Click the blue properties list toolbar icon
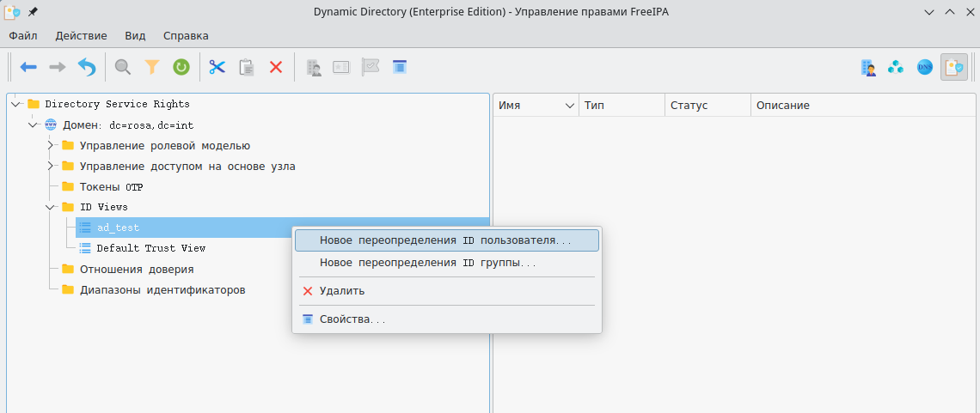 point(399,67)
